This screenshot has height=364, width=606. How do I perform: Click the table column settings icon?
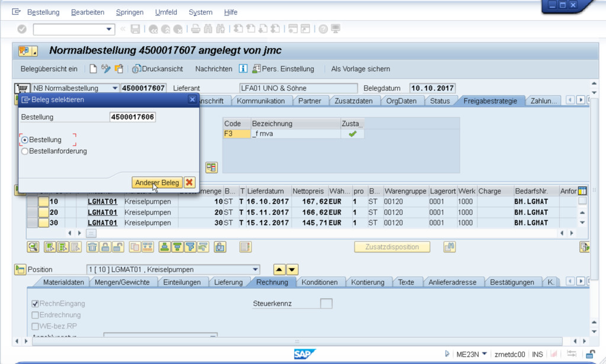582,191
